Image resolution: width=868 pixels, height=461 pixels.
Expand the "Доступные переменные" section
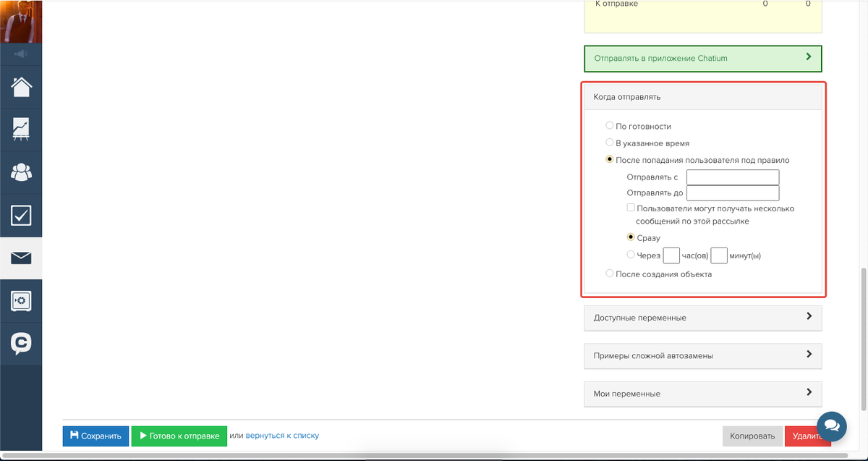[x=702, y=318]
